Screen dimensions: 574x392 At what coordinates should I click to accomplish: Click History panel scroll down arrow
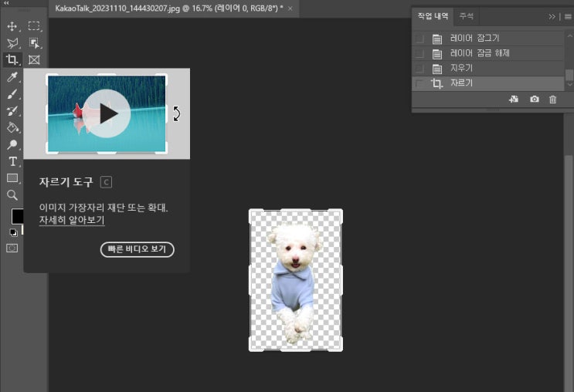click(569, 84)
